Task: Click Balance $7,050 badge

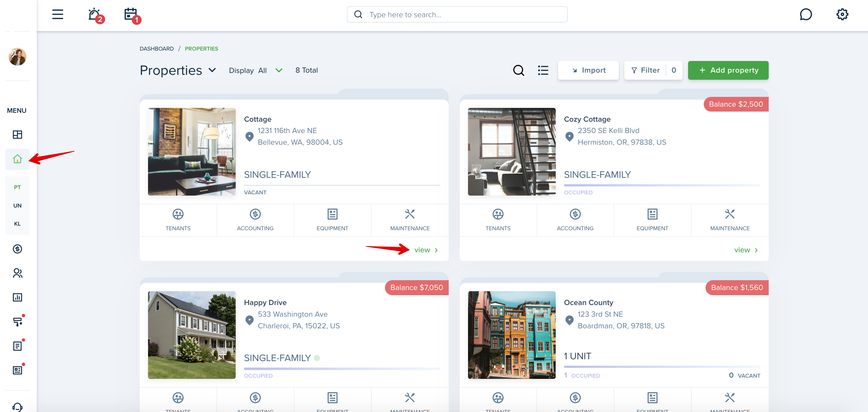Action: click(417, 287)
